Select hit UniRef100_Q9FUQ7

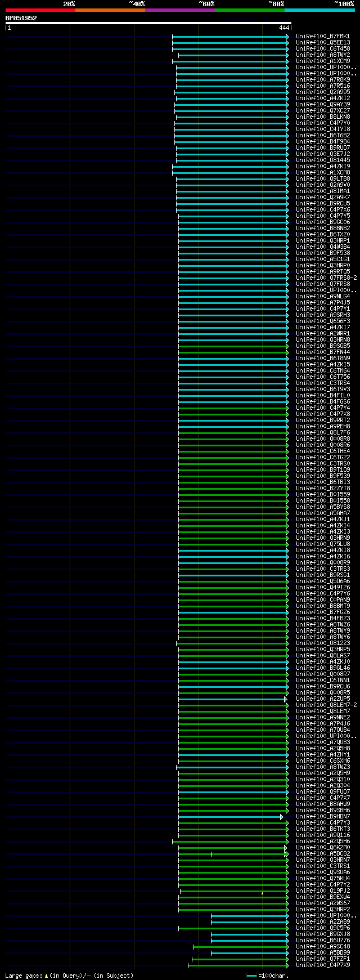pyautogui.click(x=323, y=792)
